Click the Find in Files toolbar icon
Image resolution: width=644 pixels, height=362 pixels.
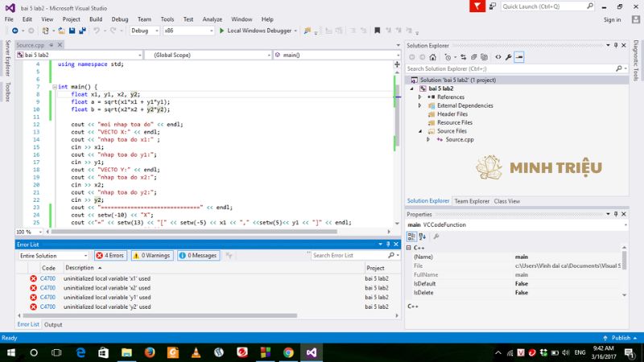tap(308, 31)
